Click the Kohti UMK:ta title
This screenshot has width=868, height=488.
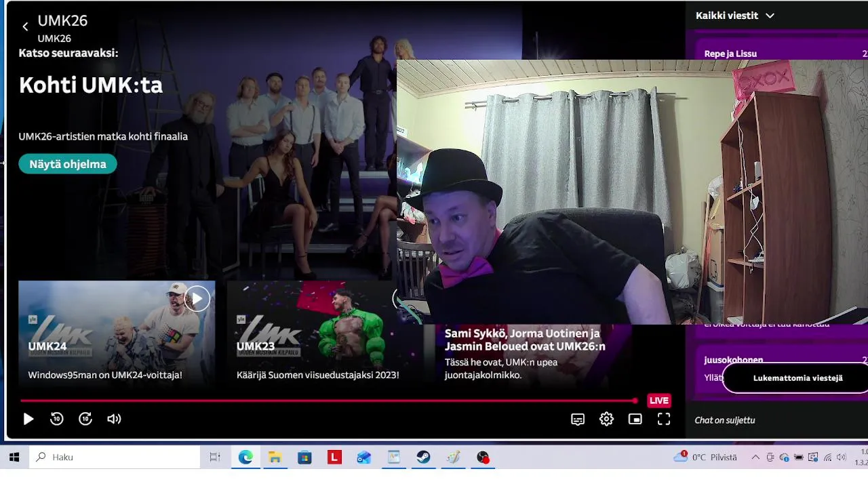coord(91,85)
